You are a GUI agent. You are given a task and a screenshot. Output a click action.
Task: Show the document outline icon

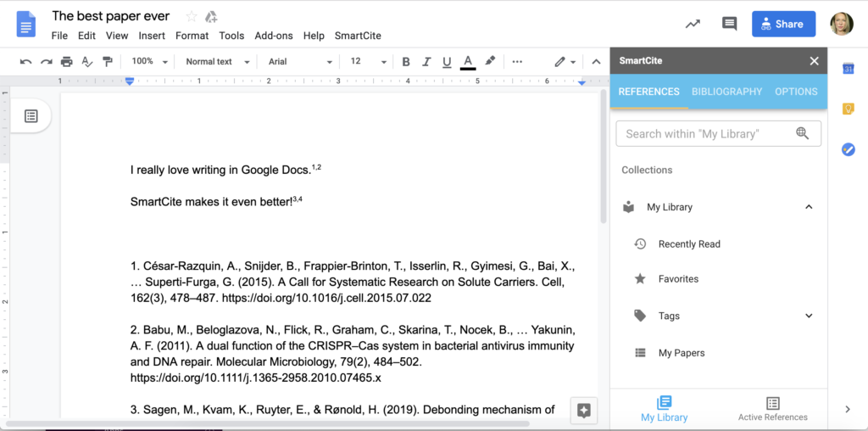point(31,115)
